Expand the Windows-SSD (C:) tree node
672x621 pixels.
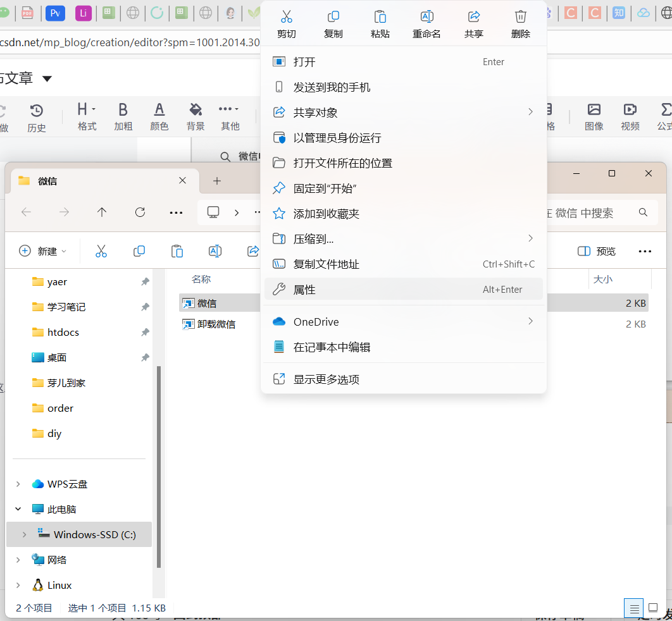pyautogui.click(x=25, y=534)
